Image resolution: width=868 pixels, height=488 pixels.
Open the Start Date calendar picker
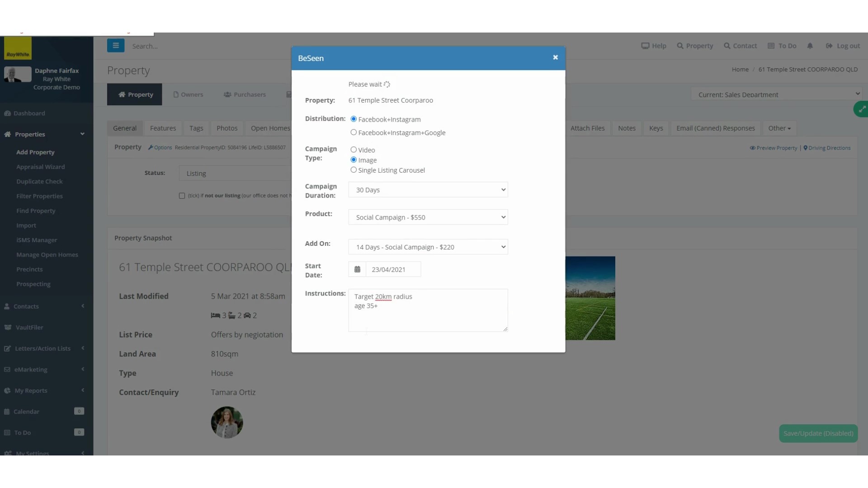tap(358, 269)
